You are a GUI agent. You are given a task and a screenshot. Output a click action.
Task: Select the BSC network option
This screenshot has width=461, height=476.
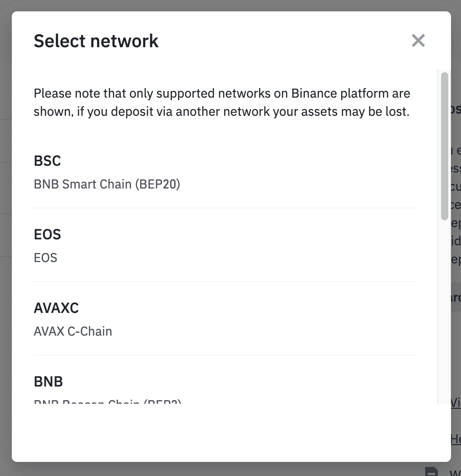coord(47,161)
